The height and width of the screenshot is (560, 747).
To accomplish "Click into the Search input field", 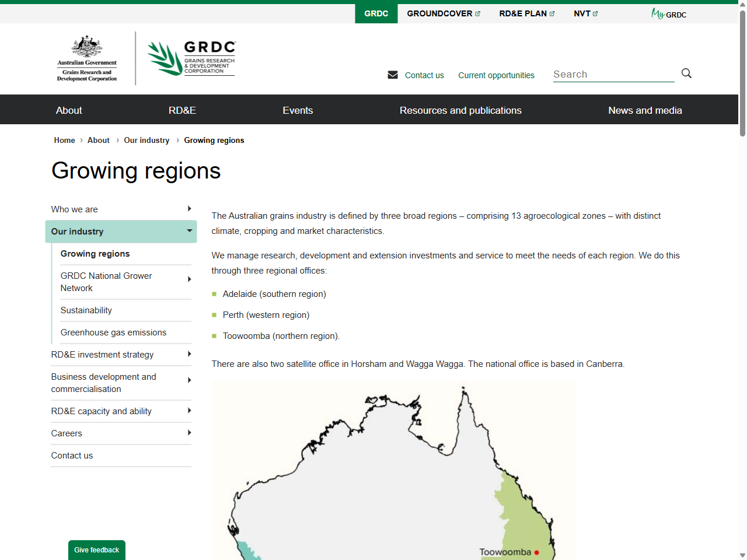I will tap(613, 74).
